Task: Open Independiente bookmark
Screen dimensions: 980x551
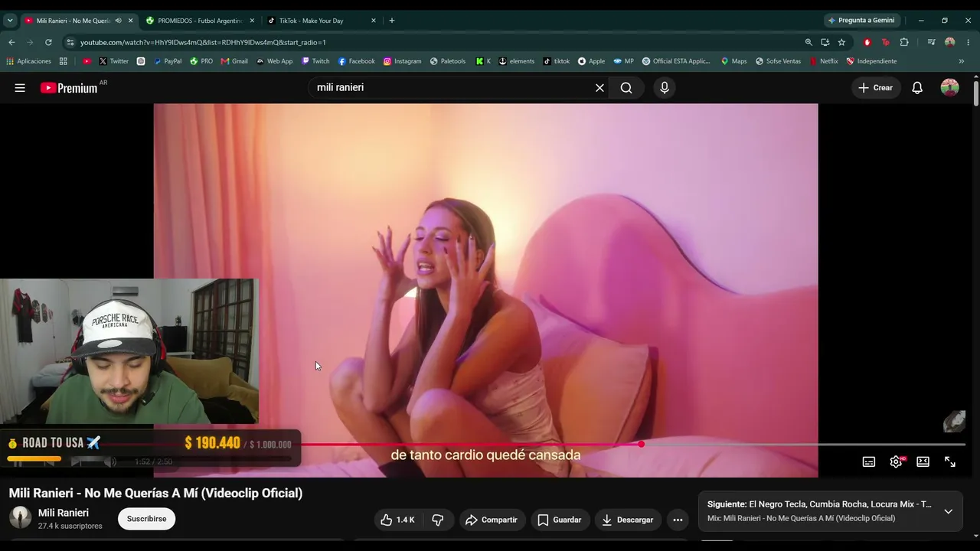Action: point(871,61)
